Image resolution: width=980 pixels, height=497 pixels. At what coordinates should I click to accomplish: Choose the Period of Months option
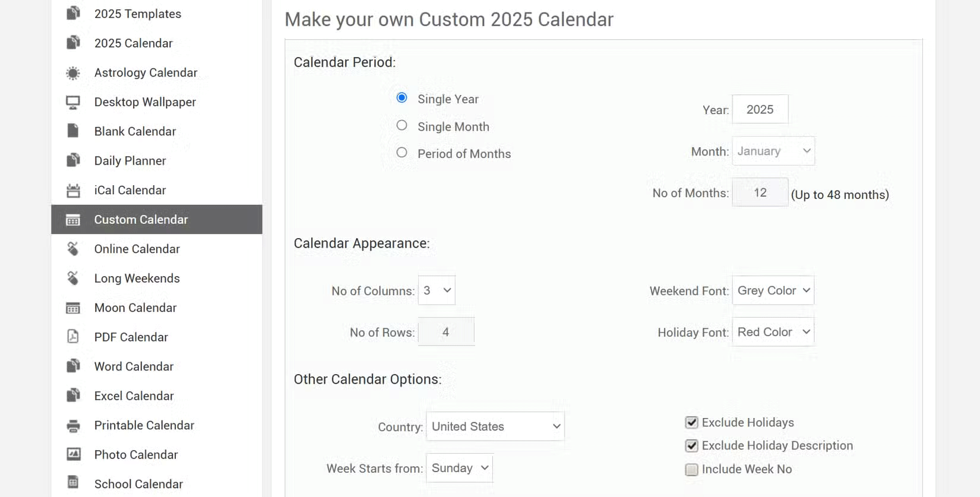(402, 153)
